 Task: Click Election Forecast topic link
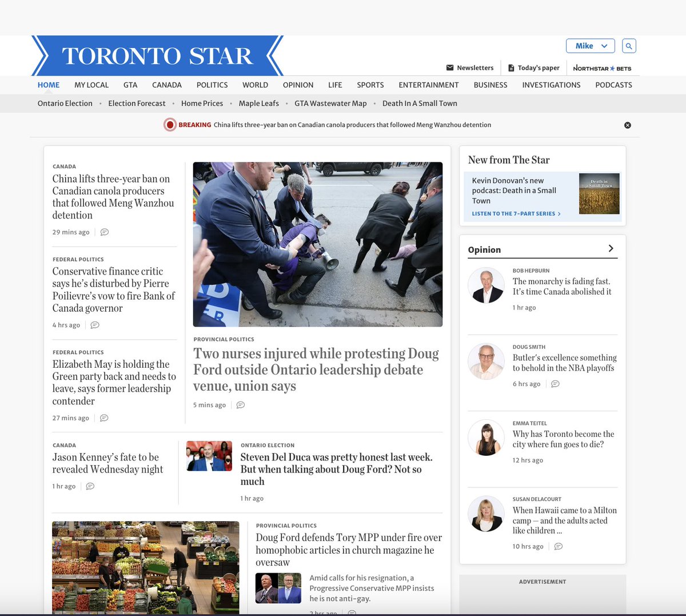click(x=137, y=104)
